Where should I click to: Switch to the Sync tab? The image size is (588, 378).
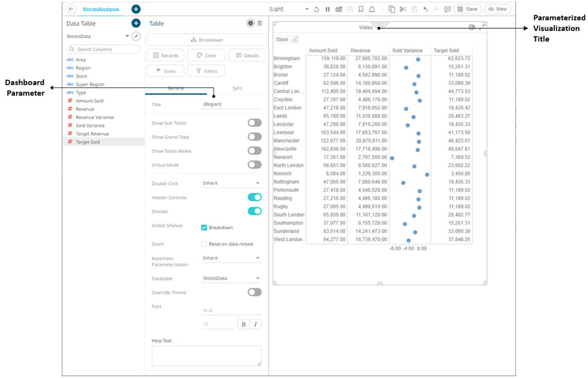tap(237, 88)
